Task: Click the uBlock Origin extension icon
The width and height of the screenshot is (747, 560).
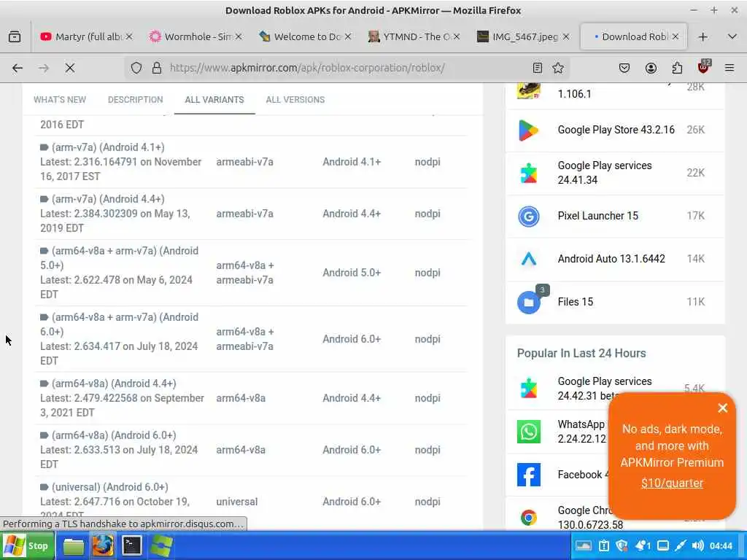Action: click(x=703, y=67)
